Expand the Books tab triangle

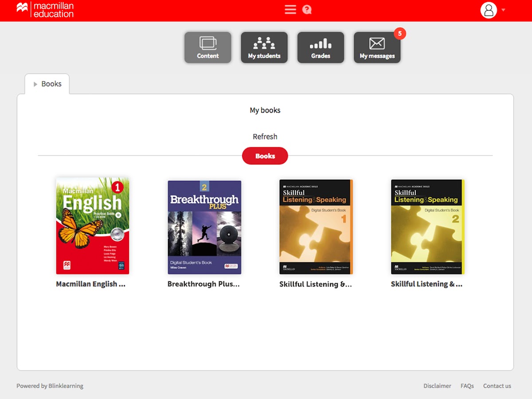click(35, 84)
